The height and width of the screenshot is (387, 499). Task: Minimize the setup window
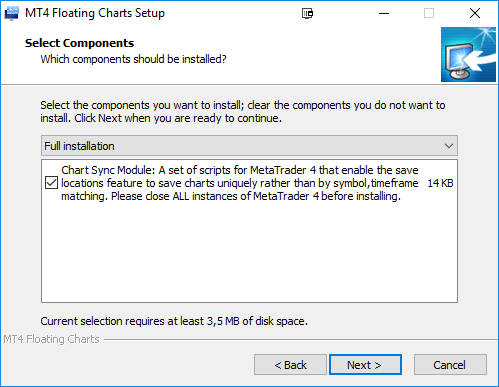coord(384,14)
